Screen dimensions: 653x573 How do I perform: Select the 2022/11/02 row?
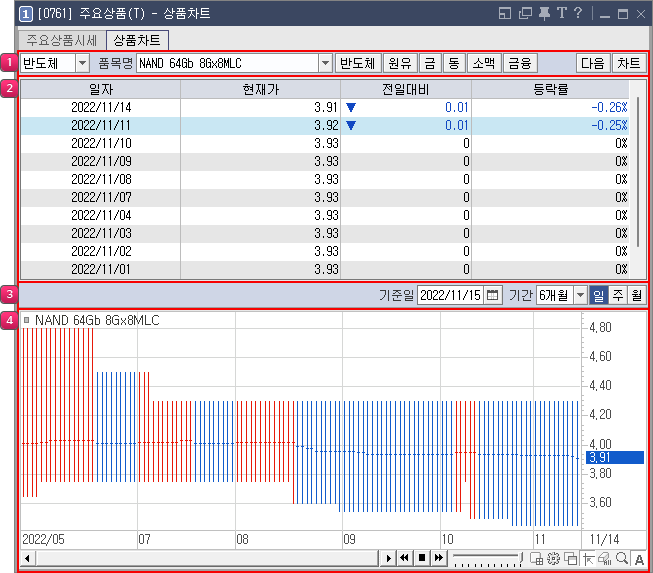(x=325, y=252)
